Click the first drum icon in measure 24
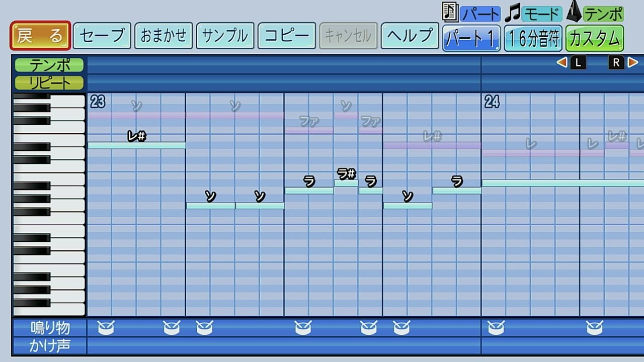The width and height of the screenshot is (644, 362). click(496, 328)
